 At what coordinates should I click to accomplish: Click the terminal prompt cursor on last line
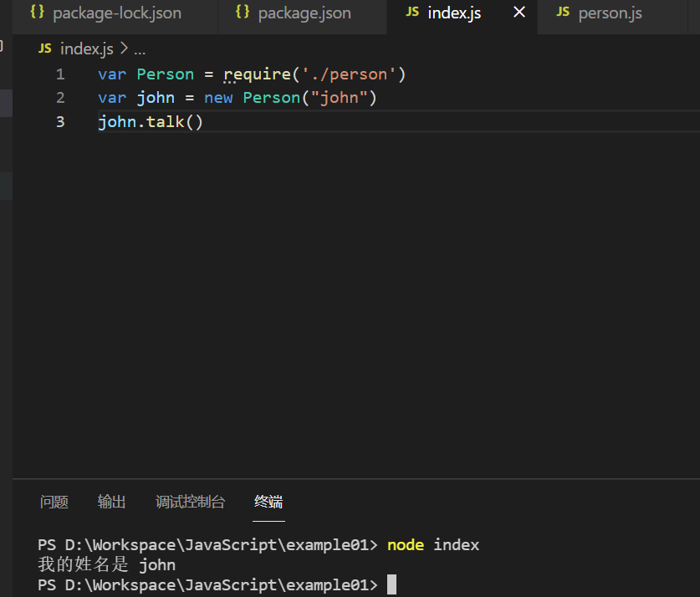click(391, 584)
